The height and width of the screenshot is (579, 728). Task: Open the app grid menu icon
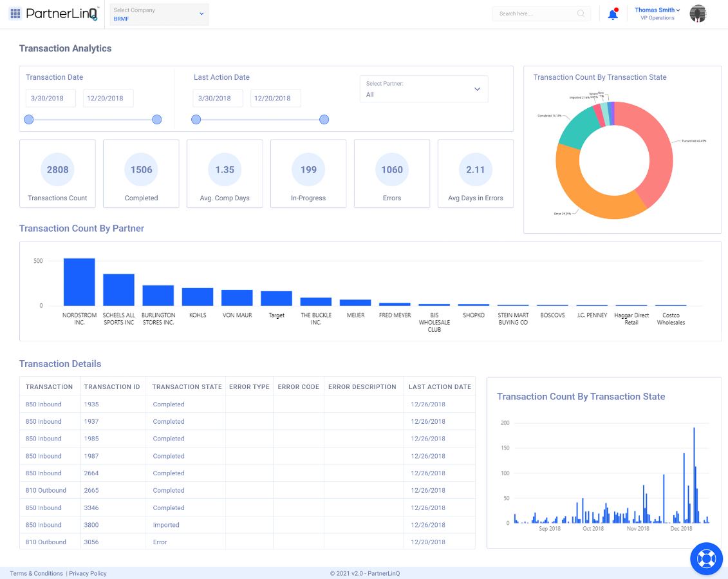coord(15,14)
